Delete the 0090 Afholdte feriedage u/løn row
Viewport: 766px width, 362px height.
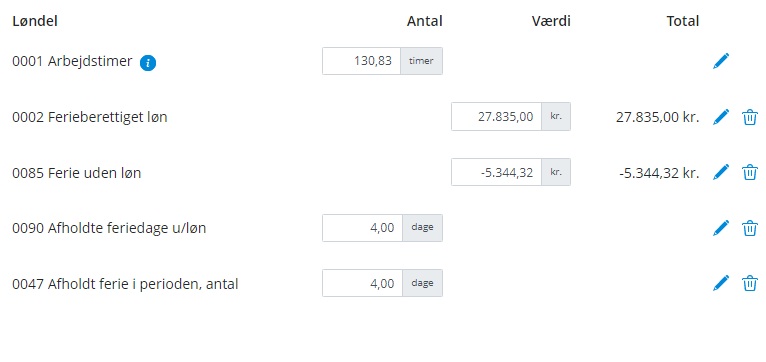coord(750,228)
